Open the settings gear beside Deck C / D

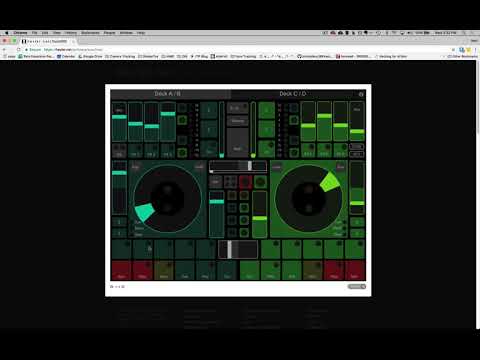tap(361, 94)
